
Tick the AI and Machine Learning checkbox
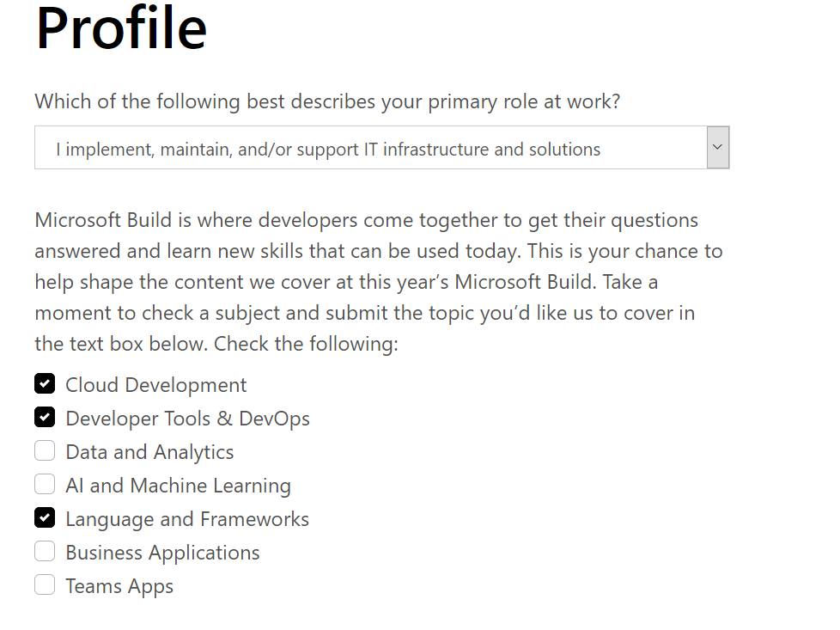[x=45, y=484]
